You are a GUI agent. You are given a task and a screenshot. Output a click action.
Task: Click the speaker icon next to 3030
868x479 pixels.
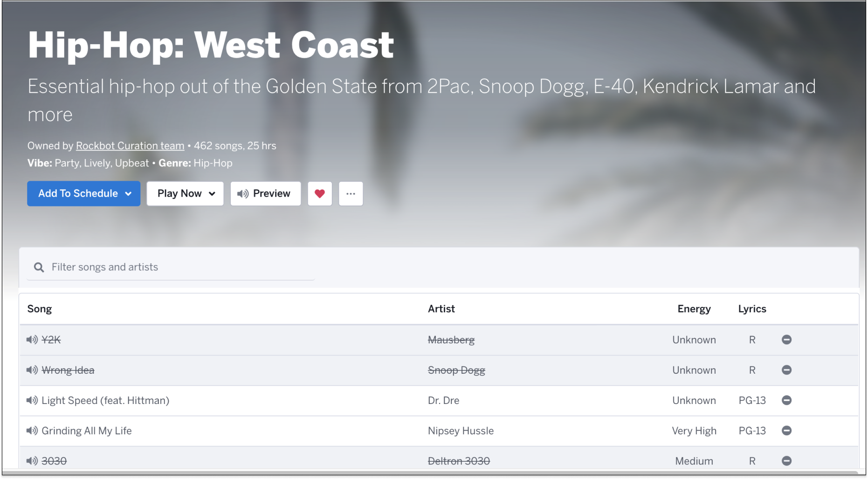pyautogui.click(x=32, y=461)
